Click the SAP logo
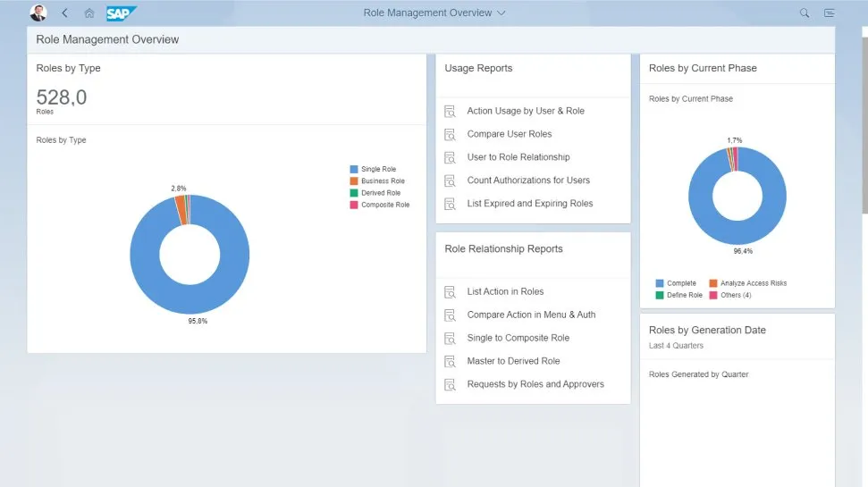Screen dimensions: 868x487 click(121, 13)
